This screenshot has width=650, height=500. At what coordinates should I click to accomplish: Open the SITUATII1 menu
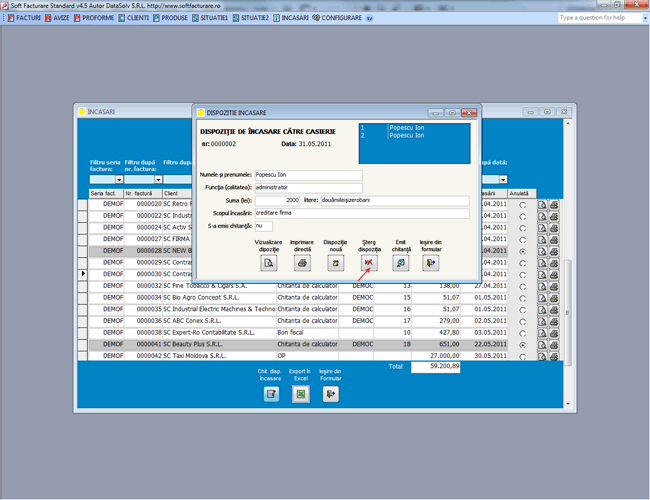pos(210,18)
